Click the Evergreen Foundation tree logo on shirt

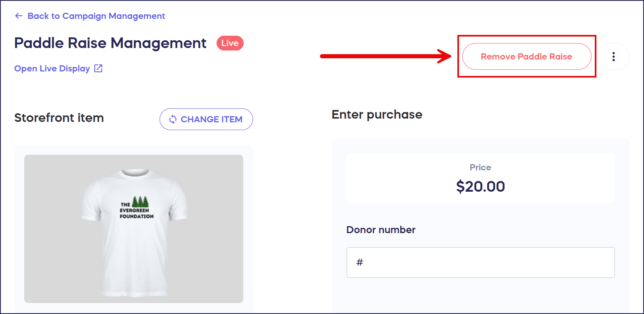(x=140, y=202)
